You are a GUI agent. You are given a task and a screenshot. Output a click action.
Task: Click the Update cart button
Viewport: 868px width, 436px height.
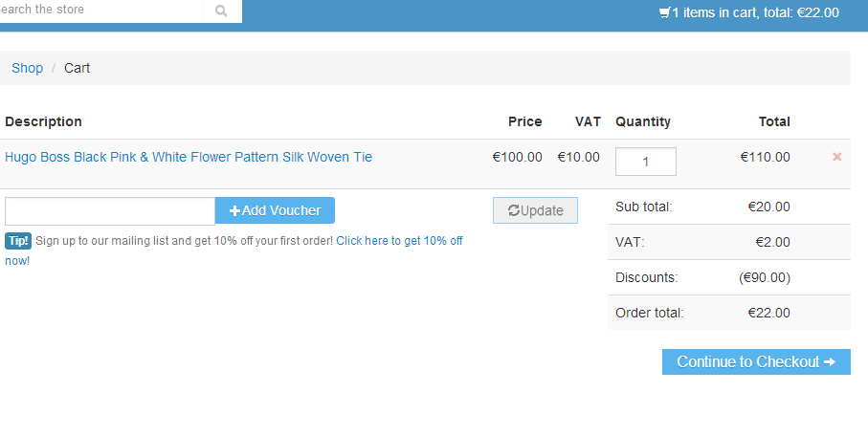pyautogui.click(x=535, y=210)
